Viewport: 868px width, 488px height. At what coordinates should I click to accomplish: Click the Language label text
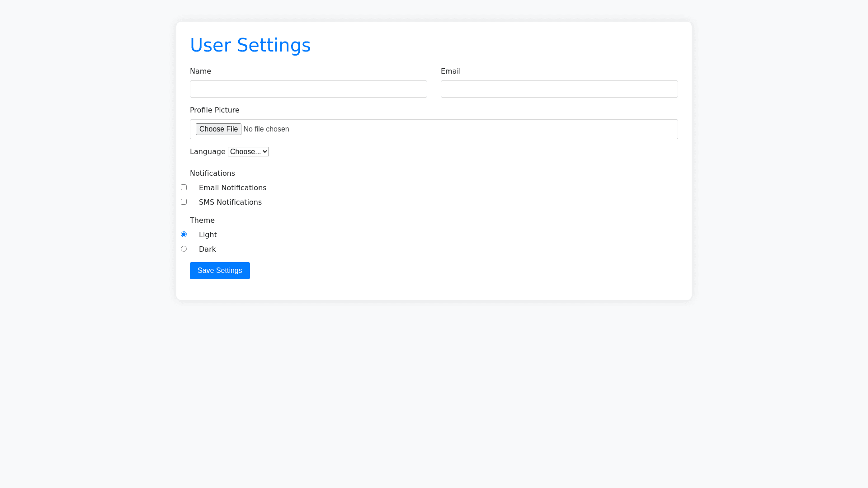point(208,152)
